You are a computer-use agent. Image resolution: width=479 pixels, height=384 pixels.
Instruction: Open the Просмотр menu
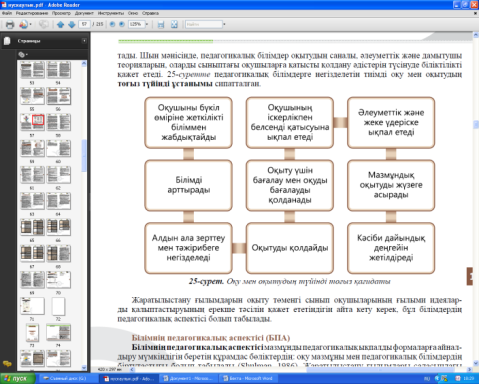pos(61,13)
